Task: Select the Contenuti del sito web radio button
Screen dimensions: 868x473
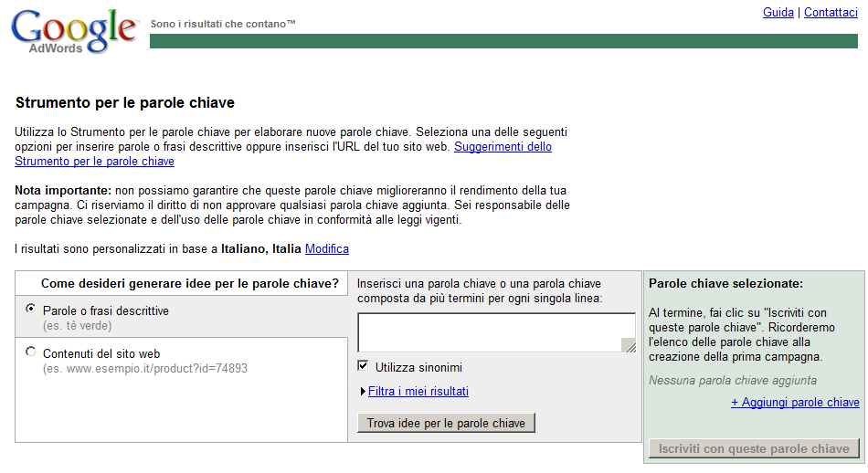Action: [x=31, y=352]
